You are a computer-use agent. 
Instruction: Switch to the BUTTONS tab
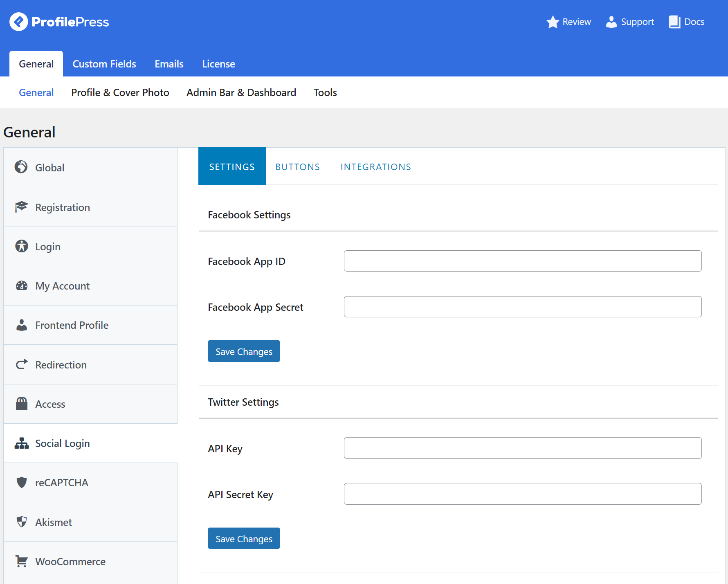tap(298, 167)
